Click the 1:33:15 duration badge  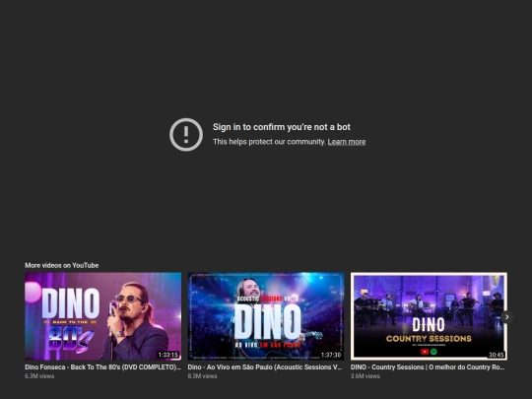(167, 355)
